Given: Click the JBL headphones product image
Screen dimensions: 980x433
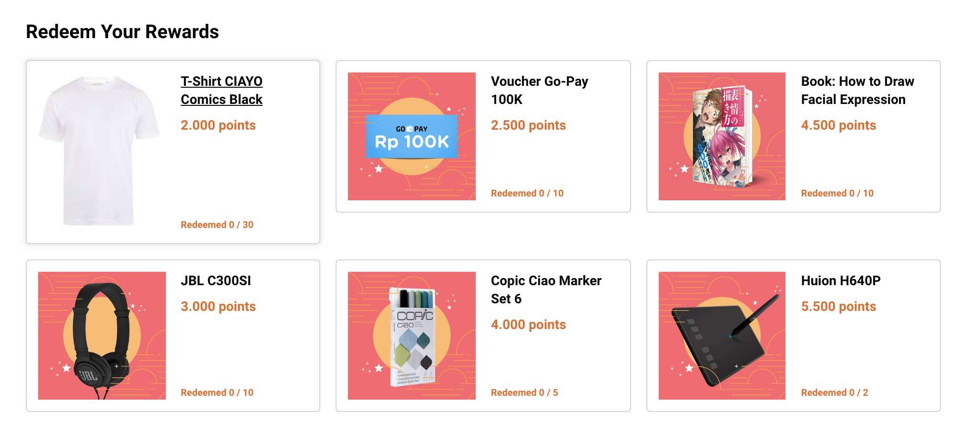Looking at the screenshot, I should [x=102, y=336].
